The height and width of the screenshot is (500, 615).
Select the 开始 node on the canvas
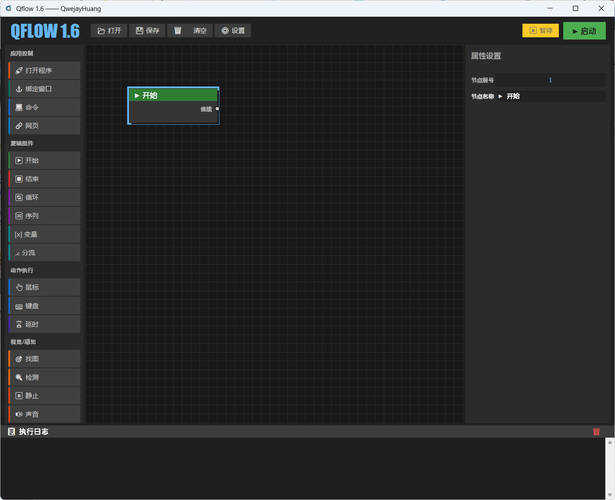point(173,95)
